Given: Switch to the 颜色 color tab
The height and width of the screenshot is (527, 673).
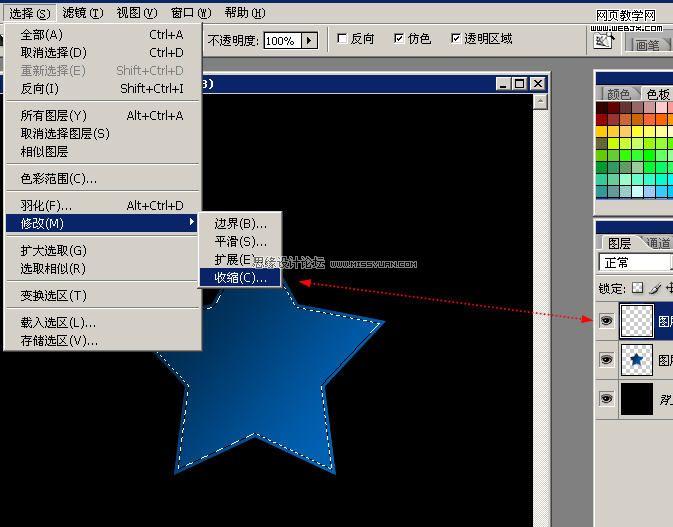Looking at the screenshot, I should click(618, 94).
